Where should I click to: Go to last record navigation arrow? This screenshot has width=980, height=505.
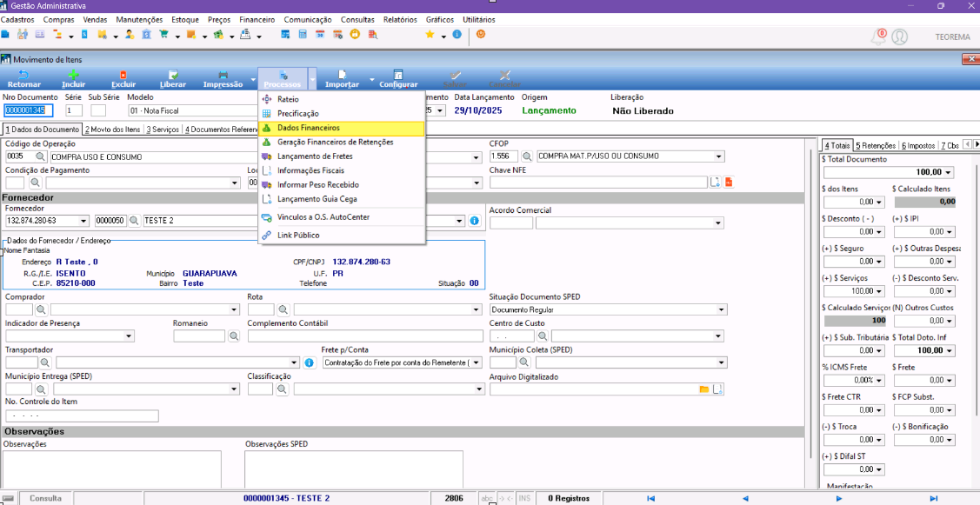[933, 498]
